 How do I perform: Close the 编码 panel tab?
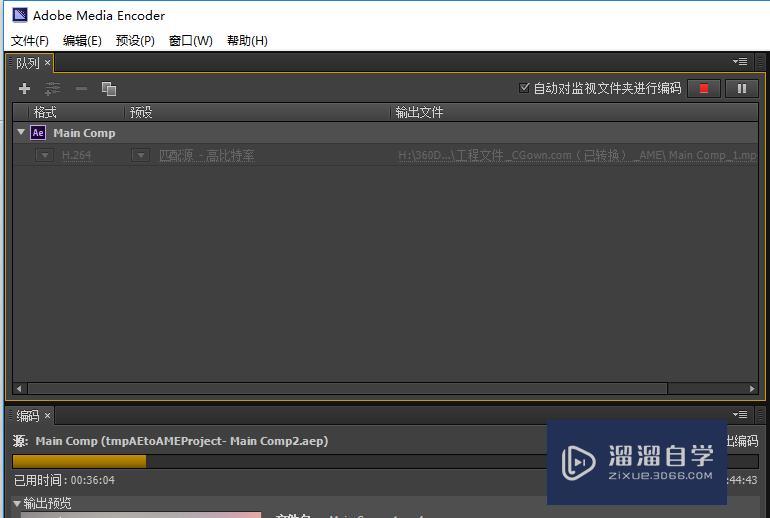47,416
